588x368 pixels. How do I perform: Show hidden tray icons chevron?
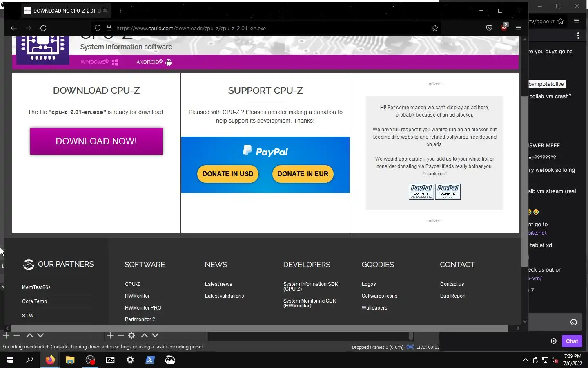[x=526, y=360]
